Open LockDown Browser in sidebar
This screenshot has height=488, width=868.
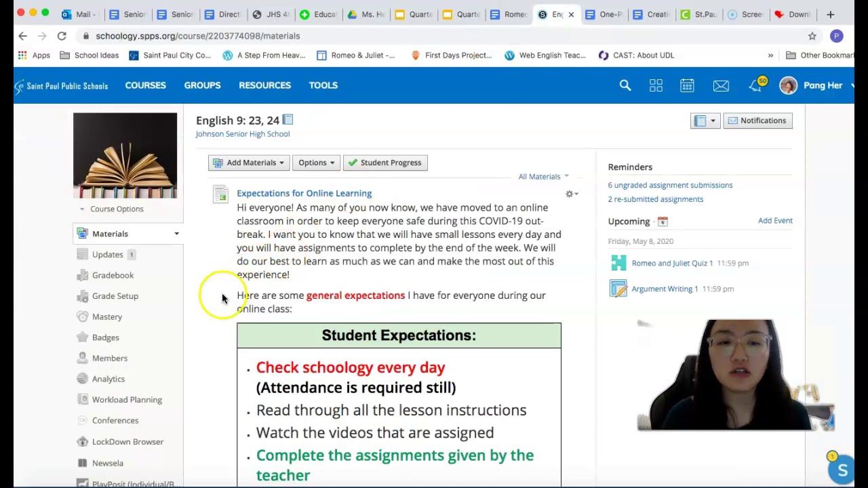coord(127,442)
